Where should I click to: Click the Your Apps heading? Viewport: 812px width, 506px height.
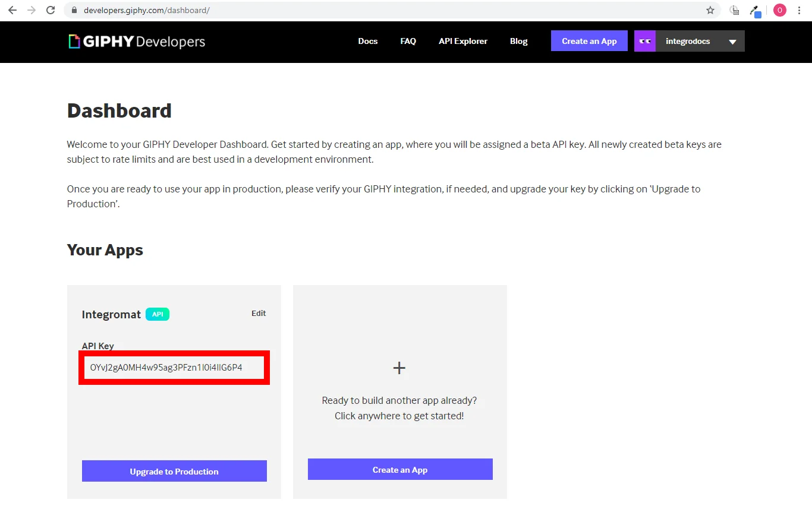click(x=105, y=250)
